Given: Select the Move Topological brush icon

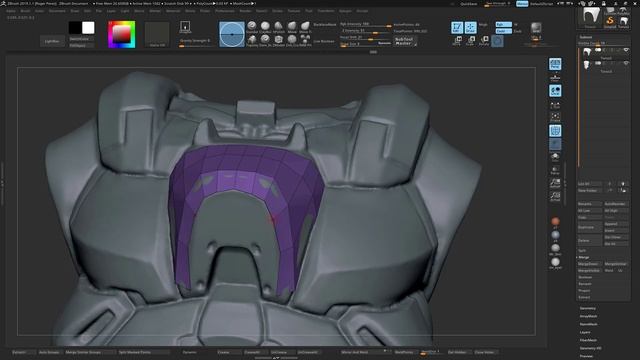Looking at the screenshot, I should (305, 27).
